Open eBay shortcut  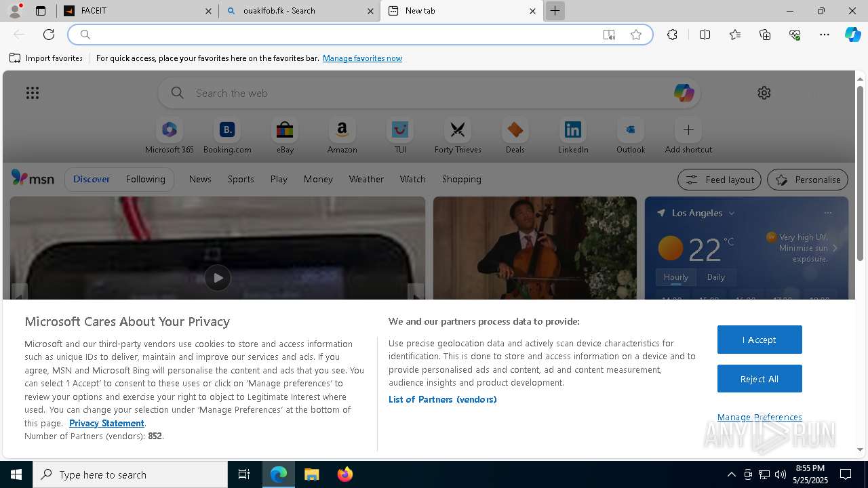285,136
